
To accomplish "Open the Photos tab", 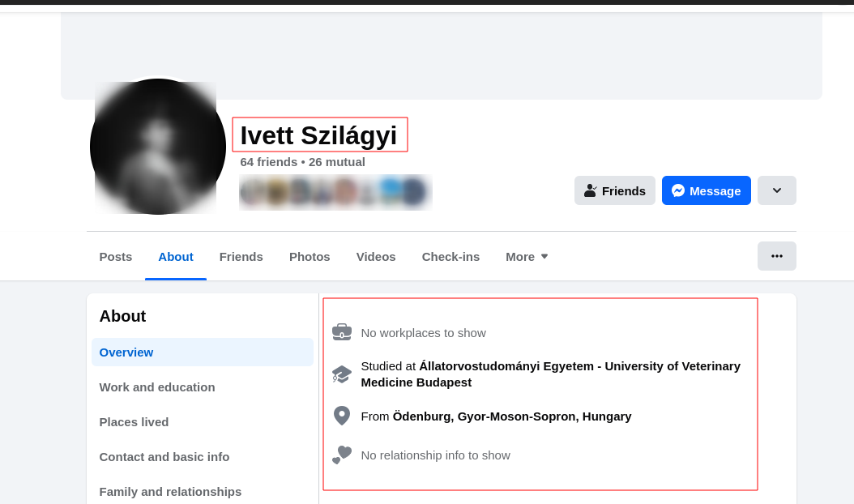I will point(310,256).
